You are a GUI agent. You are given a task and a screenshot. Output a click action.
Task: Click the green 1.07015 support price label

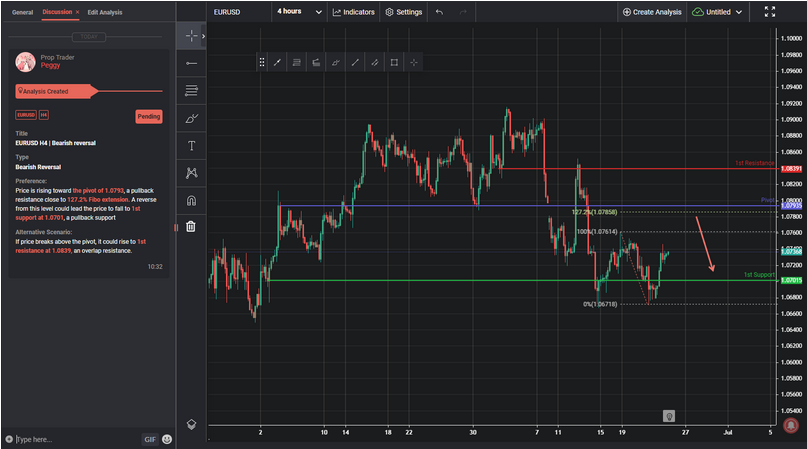pos(791,281)
